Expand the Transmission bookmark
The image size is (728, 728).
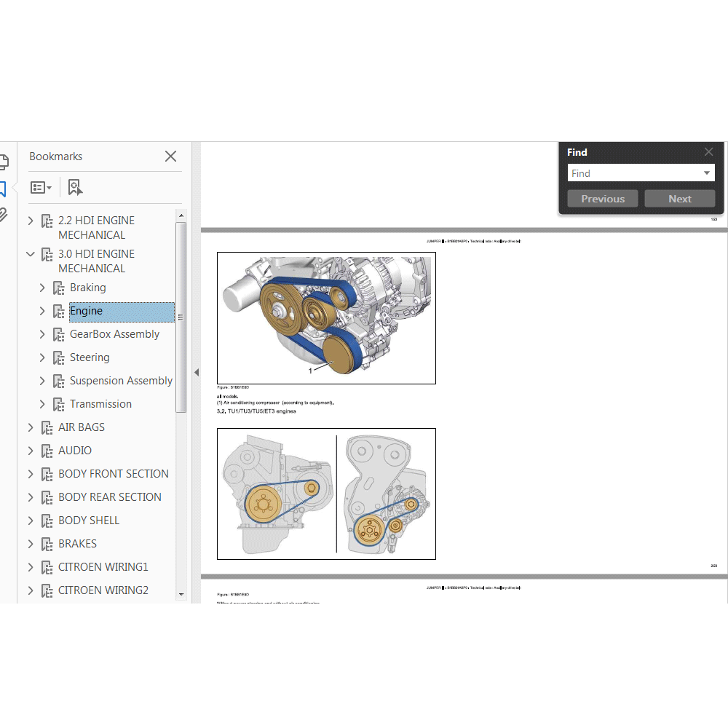[42, 404]
